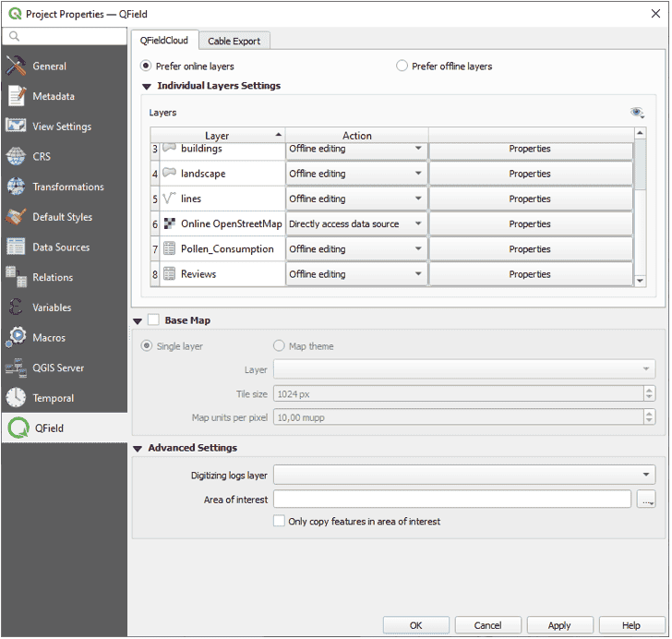Collapse the Base Map section triangle
This screenshot has height=639, width=672.
coord(138,321)
